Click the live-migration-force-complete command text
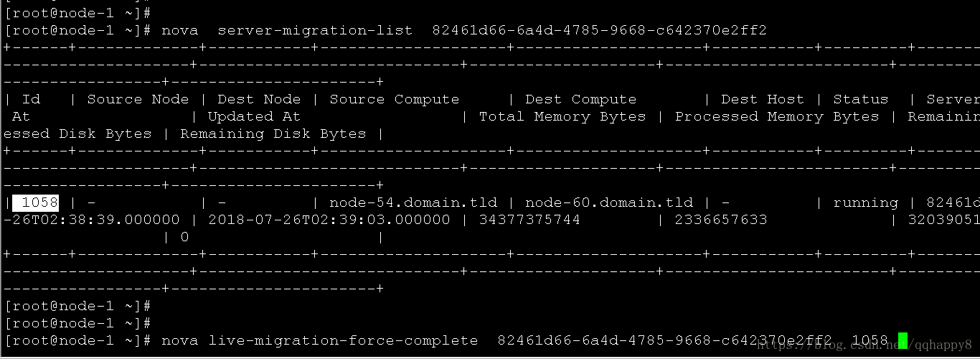Image resolution: width=980 pixels, height=359 pixels. click(x=343, y=340)
